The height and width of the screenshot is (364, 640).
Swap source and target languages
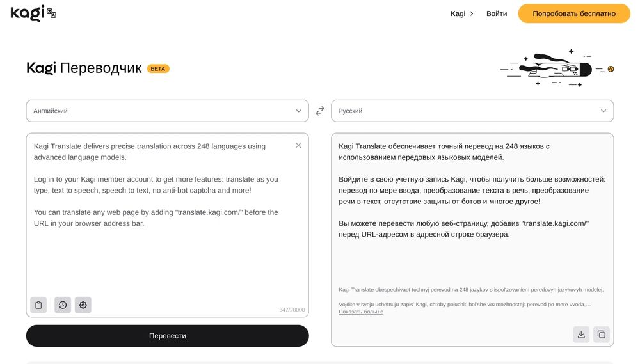pyautogui.click(x=320, y=111)
